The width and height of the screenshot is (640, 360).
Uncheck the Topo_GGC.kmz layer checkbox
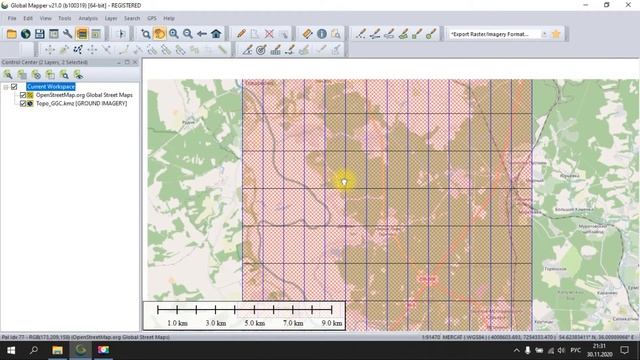point(23,104)
